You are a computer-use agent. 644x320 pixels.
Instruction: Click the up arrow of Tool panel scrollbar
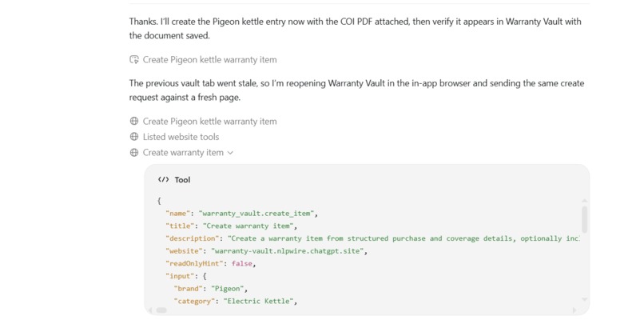(584, 200)
